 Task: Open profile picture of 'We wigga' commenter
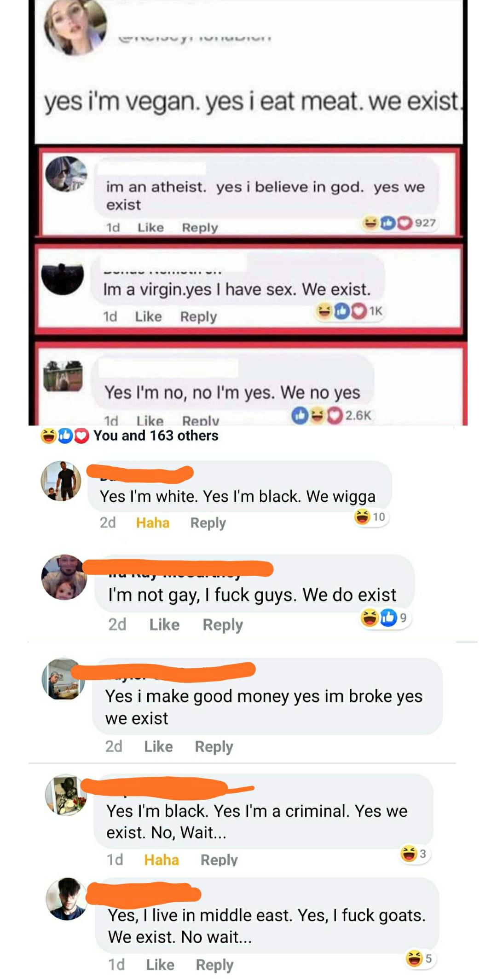point(61,481)
